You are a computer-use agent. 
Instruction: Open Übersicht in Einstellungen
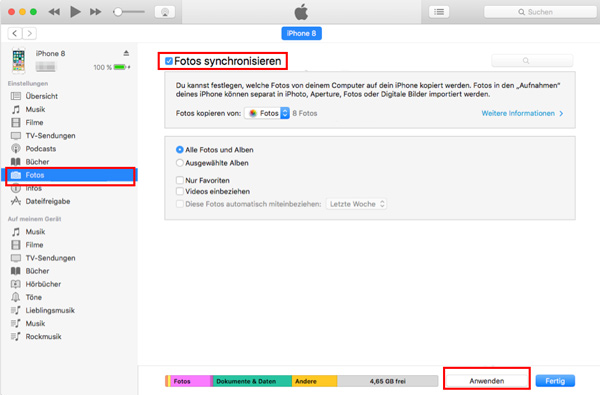click(41, 96)
